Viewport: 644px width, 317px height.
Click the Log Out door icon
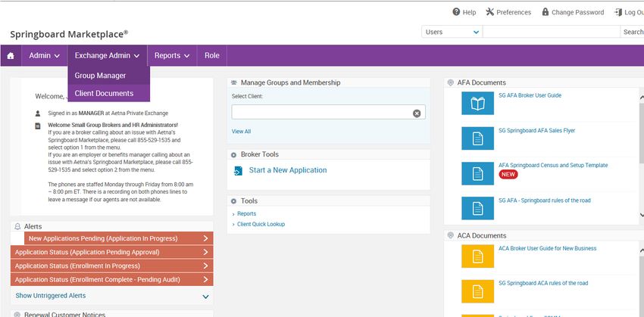pyautogui.click(x=618, y=12)
